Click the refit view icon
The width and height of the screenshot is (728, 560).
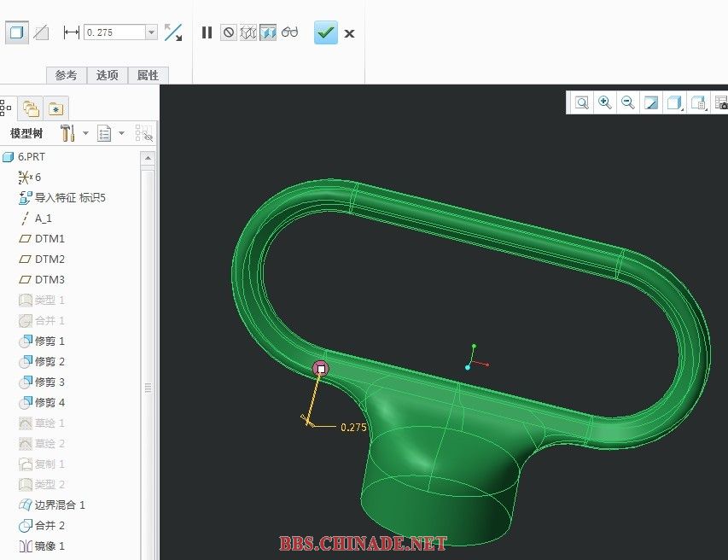(x=582, y=102)
